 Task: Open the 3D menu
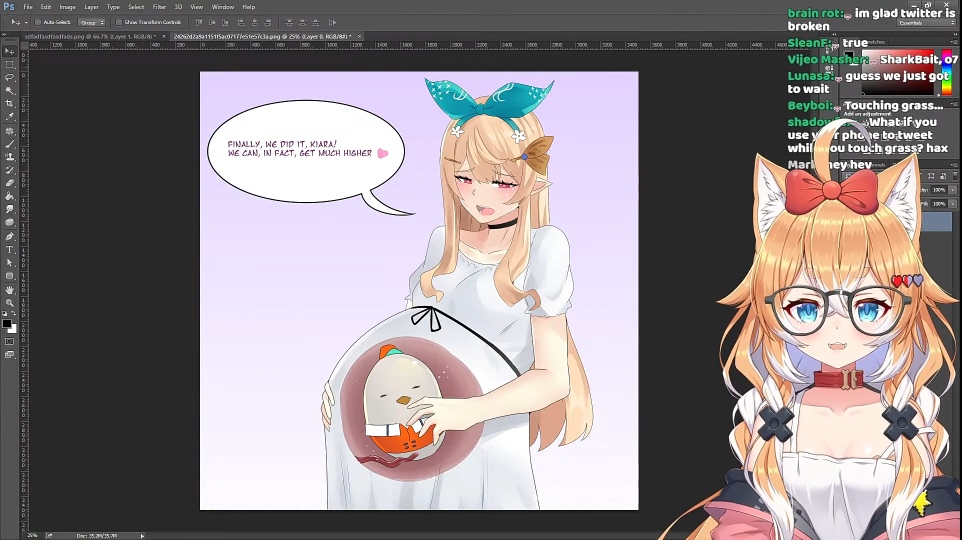179,7
